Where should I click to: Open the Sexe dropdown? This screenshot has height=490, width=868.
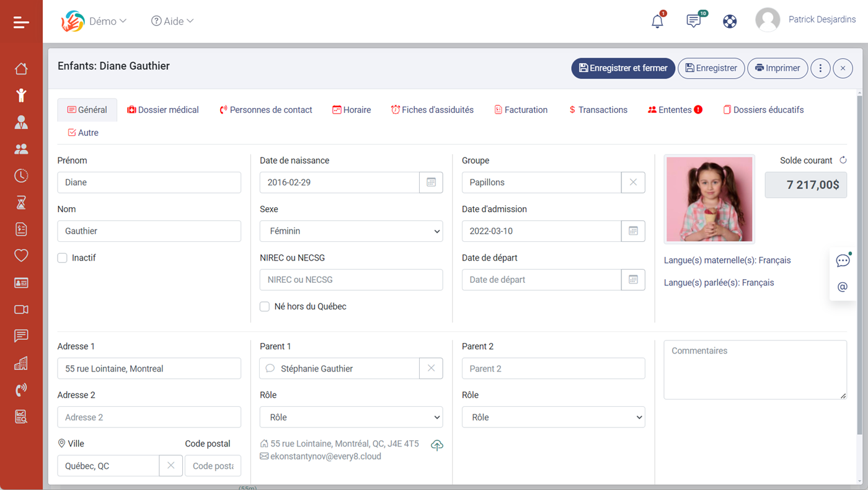point(351,231)
